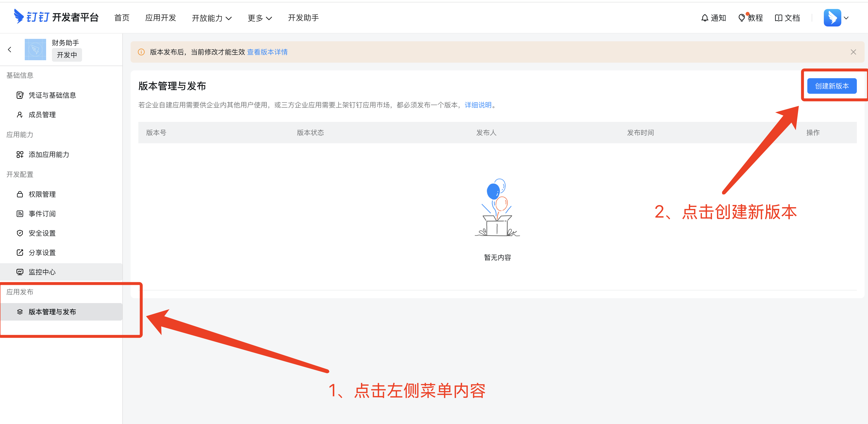868x424 pixels.
Task: Open 事件订阅 sidebar entry
Action: pyautogui.click(x=42, y=214)
